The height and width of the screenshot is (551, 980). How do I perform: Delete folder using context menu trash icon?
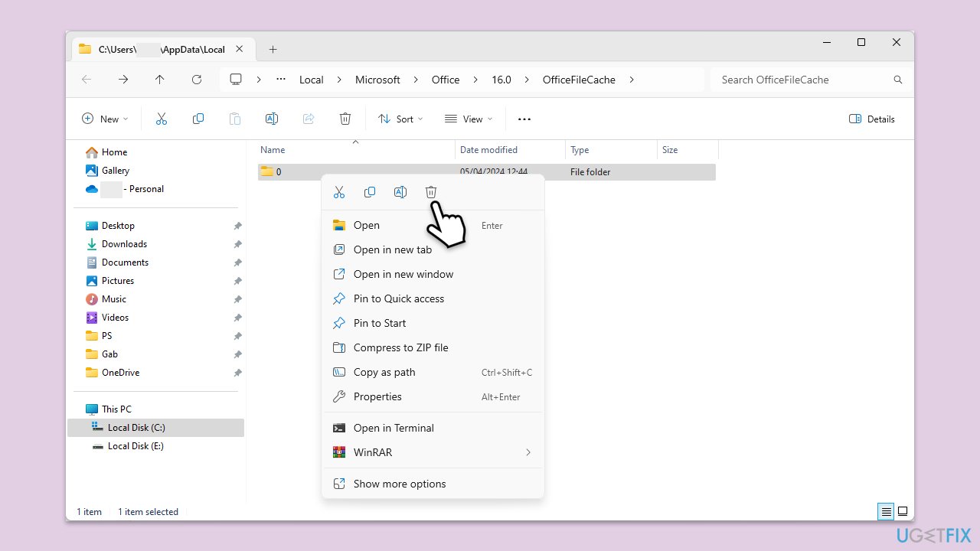[431, 192]
